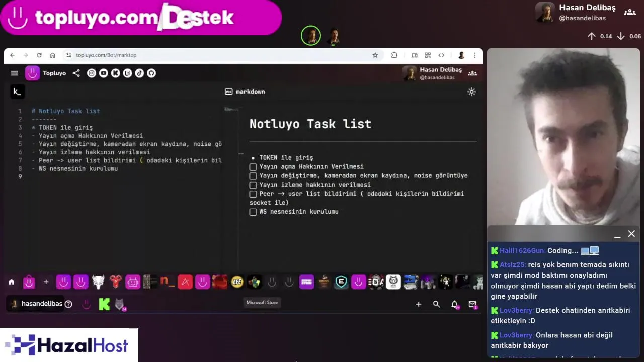Open the home icon in the server bar
Screen dimensions: 644x362
point(12,282)
